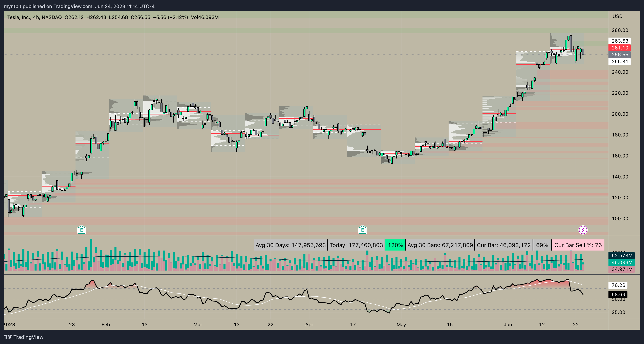Click the 280.00 price axis level
Screen dimensions: 644x344
620,30
